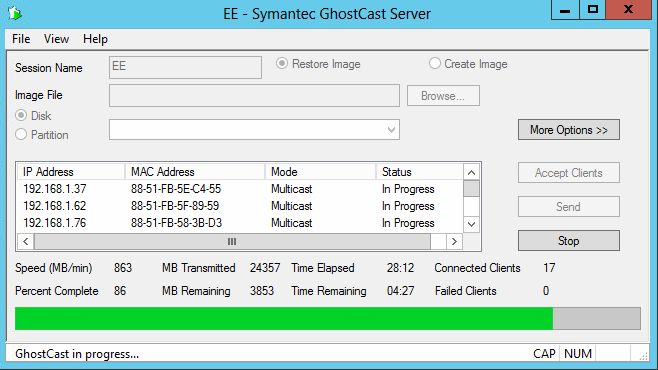Click Percent Complete value 86

pos(120,291)
